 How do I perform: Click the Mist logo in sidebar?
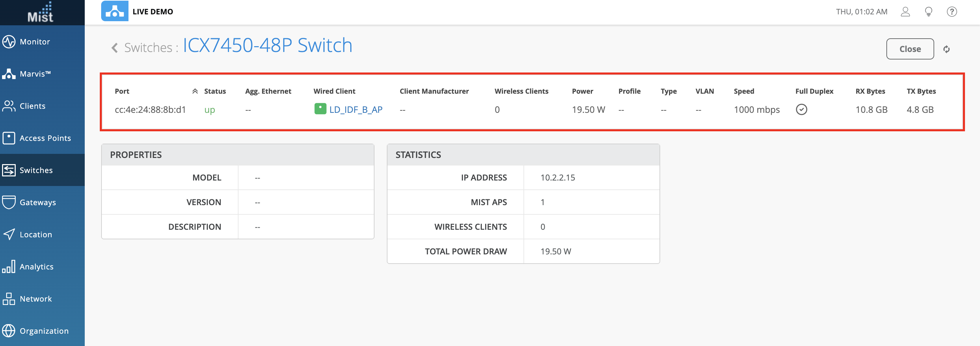[40, 13]
